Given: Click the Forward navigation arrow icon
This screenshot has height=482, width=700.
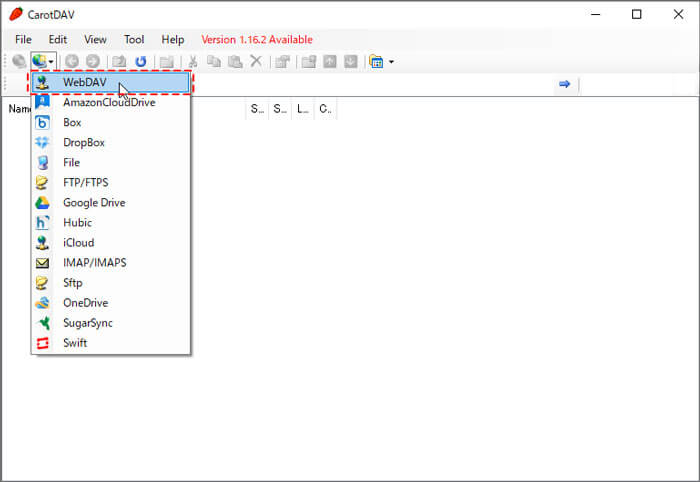Looking at the screenshot, I should click(93, 61).
